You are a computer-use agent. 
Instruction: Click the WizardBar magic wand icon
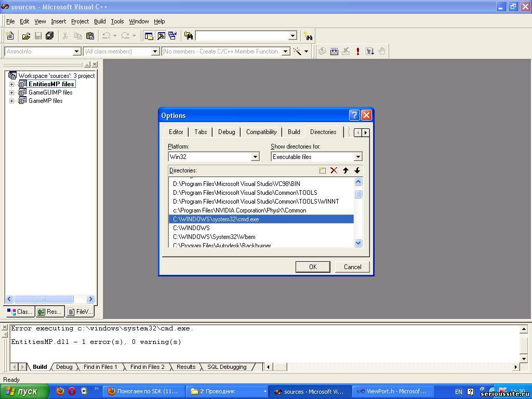(297, 51)
